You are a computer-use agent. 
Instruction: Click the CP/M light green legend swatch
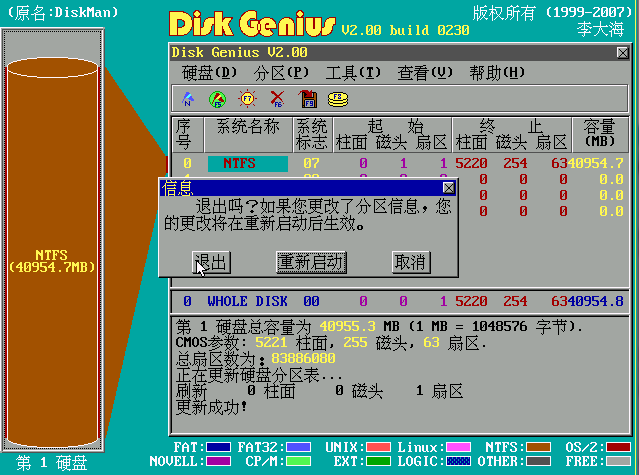point(298,462)
